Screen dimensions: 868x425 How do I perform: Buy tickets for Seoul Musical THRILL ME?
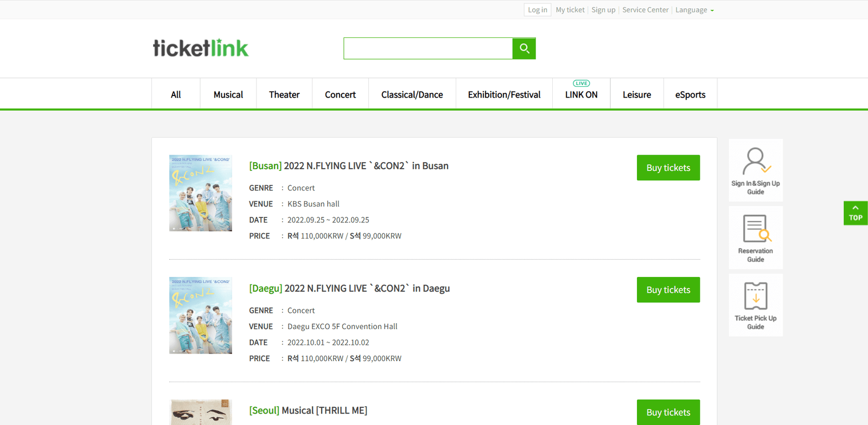click(x=668, y=413)
